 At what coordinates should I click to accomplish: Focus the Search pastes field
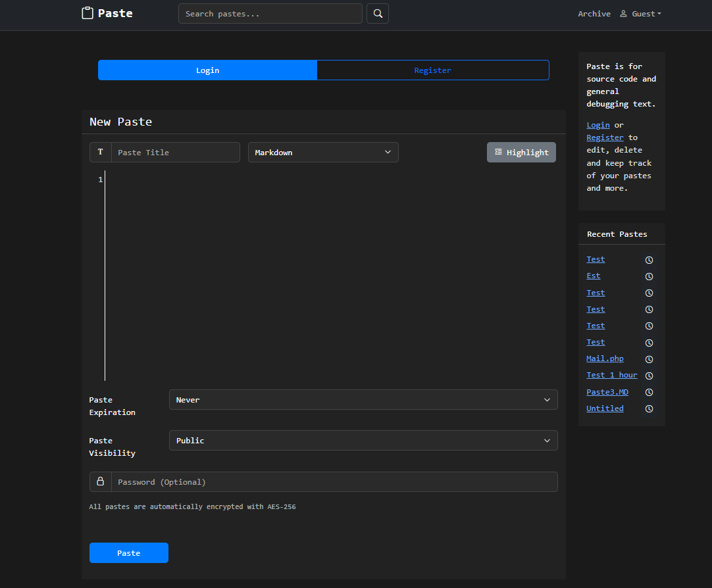click(270, 14)
